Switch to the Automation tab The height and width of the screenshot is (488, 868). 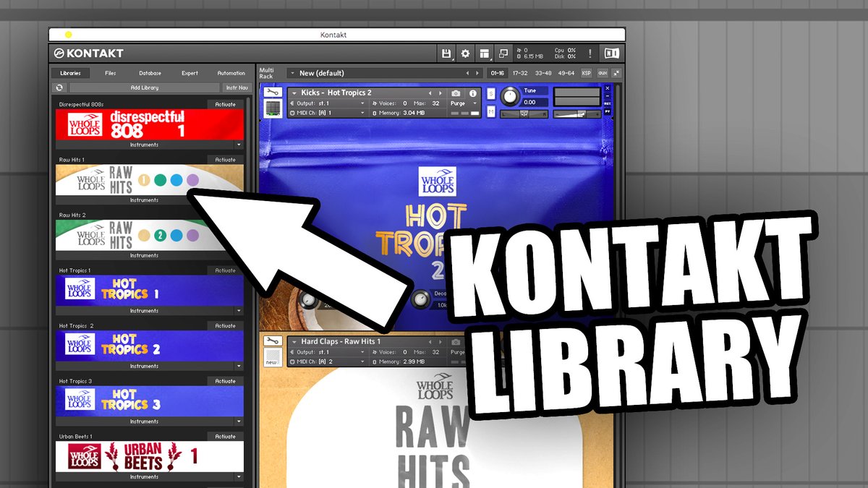point(231,73)
